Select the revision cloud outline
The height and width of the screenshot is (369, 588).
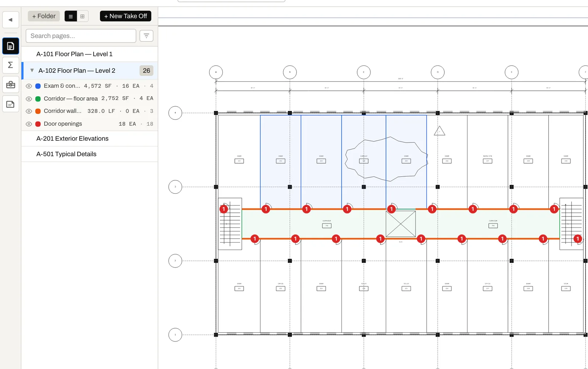386,159
